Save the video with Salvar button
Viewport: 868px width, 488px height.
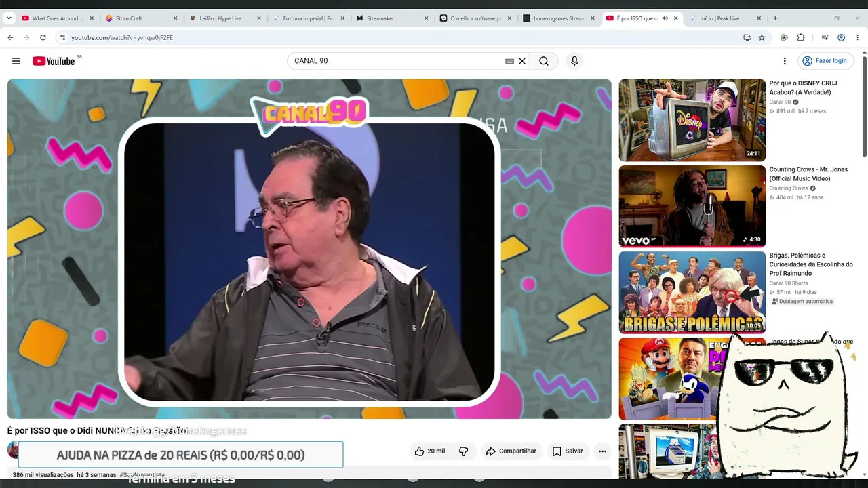click(568, 451)
